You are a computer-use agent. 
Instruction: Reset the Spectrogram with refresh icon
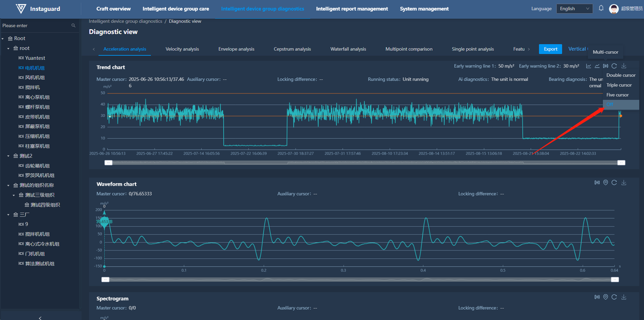pyautogui.click(x=614, y=297)
